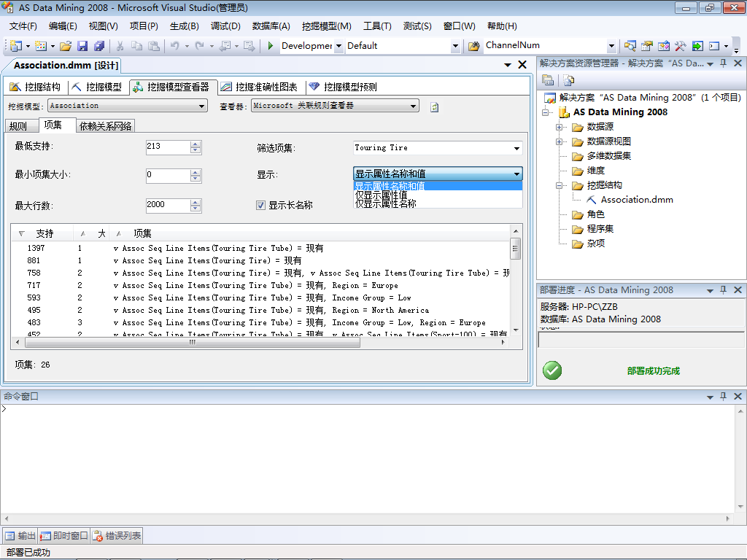Screen dimensions: 747x560
Task: Click Solution Explorer's Show All Files icon
Action: click(568, 80)
